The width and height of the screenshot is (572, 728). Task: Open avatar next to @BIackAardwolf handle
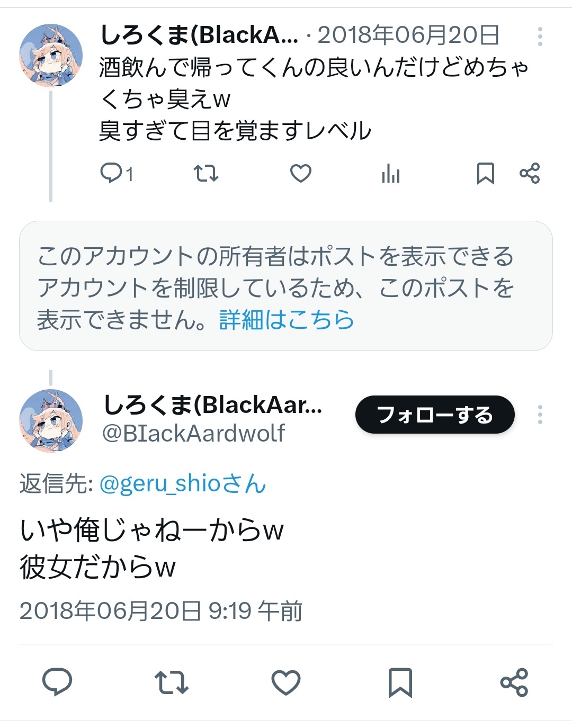(x=51, y=421)
